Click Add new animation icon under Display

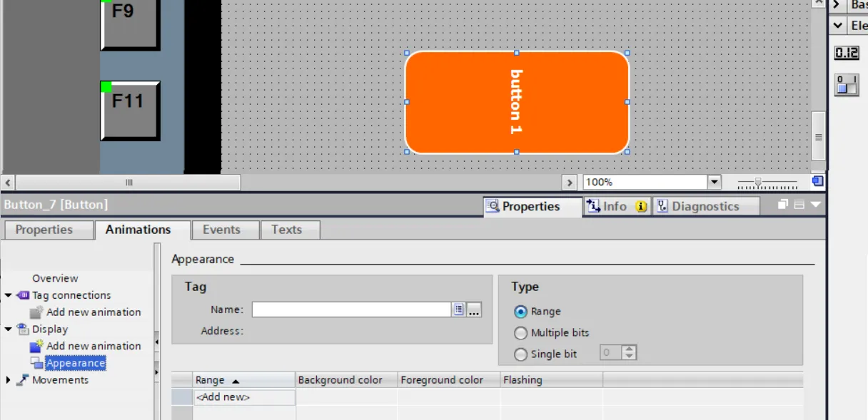pos(36,346)
